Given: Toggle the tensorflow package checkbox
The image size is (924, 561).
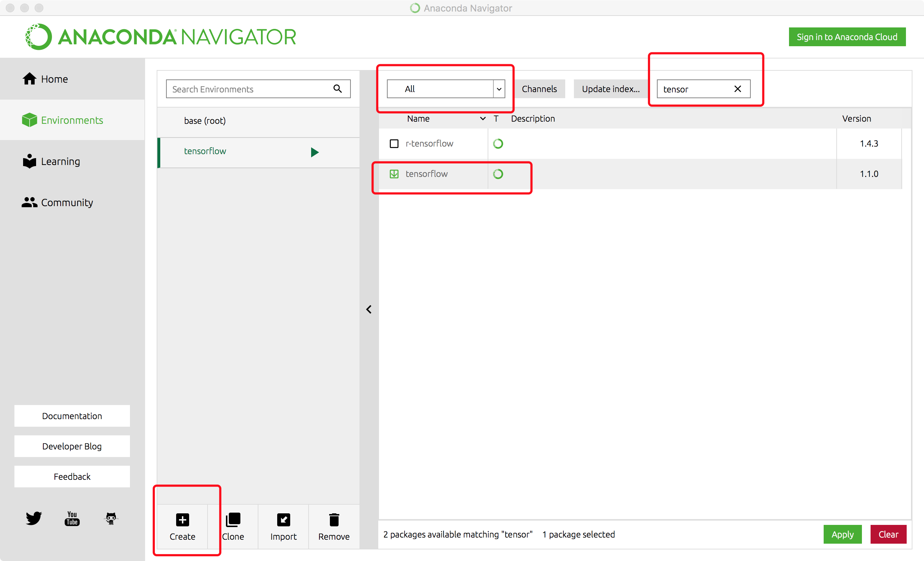Looking at the screenshot, I should (x=394, y=174).
